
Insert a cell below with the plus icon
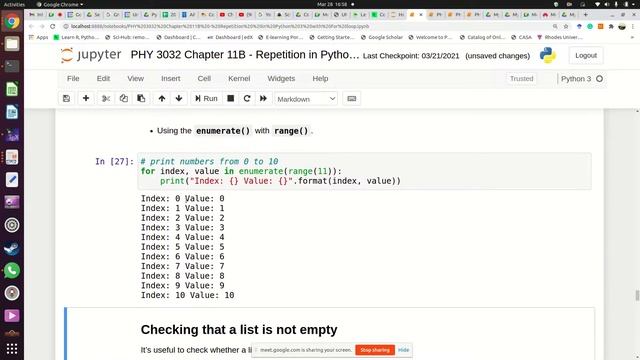click(x=86, y=98)
